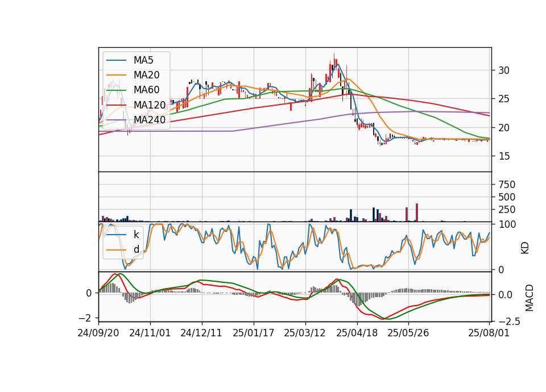Click the price axis value 20
546x392 pixels.
(x=504, y=128)
